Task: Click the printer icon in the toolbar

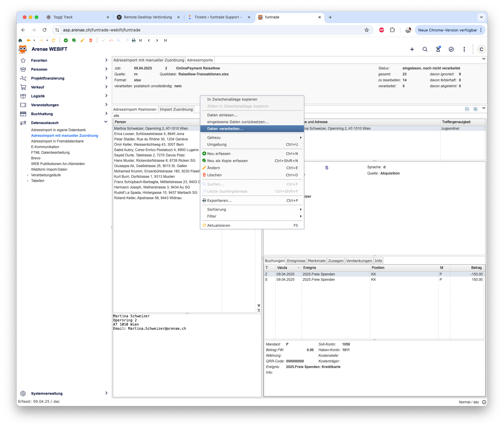Action: coord(134,40)
